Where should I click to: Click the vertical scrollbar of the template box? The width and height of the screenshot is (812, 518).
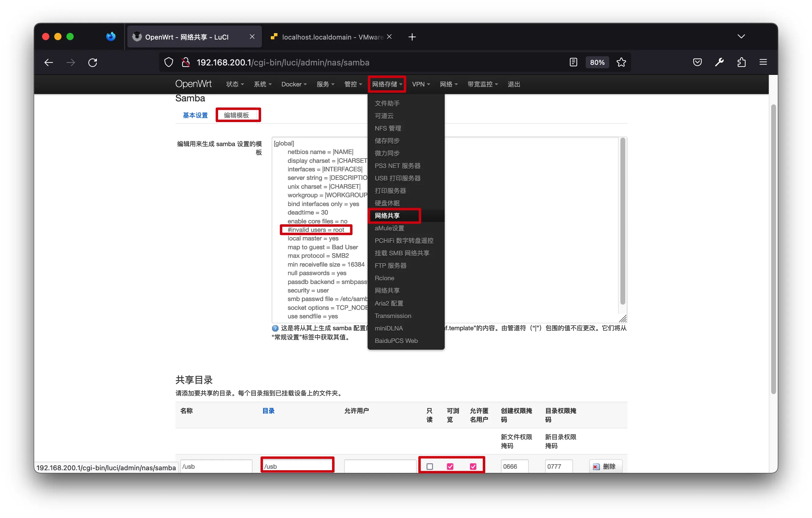[623, 221]
